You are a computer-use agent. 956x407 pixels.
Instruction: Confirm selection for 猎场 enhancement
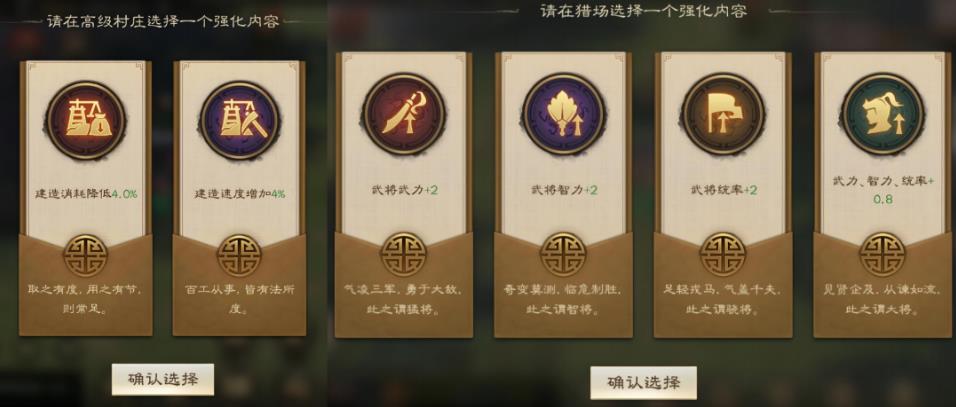(643, 383)
